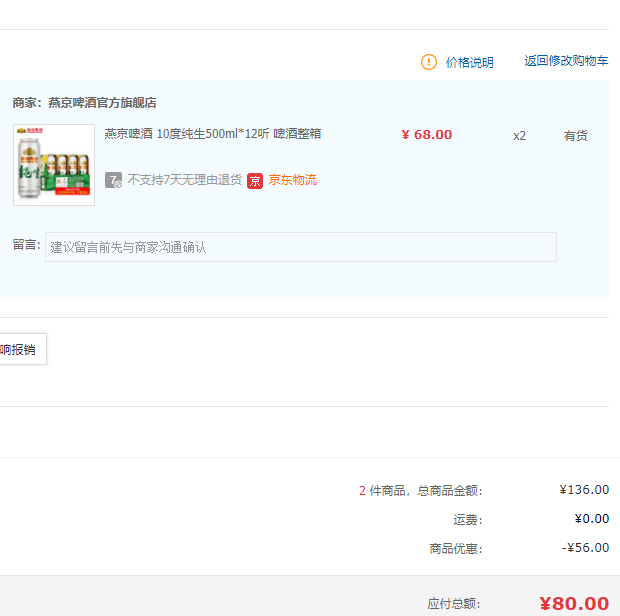
Task: Click the quantity x2 text
Action: [x=519, y=136]
